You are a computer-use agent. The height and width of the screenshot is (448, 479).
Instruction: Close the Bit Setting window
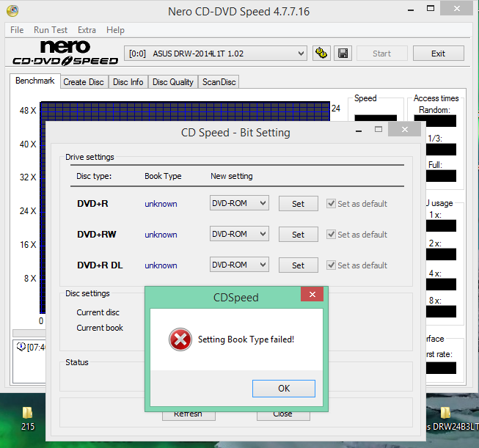pos(405,130)
